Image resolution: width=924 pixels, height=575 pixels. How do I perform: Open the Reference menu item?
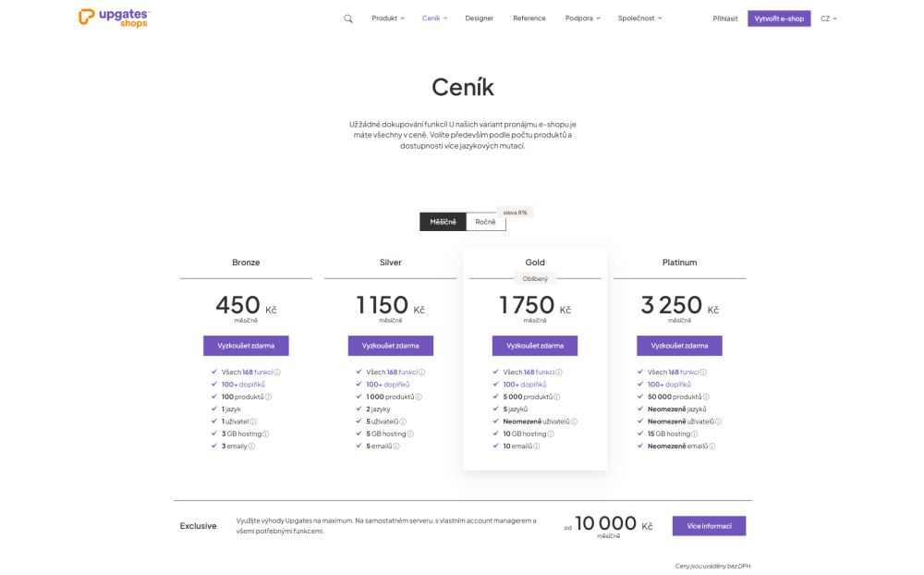[x=529, y=18]
